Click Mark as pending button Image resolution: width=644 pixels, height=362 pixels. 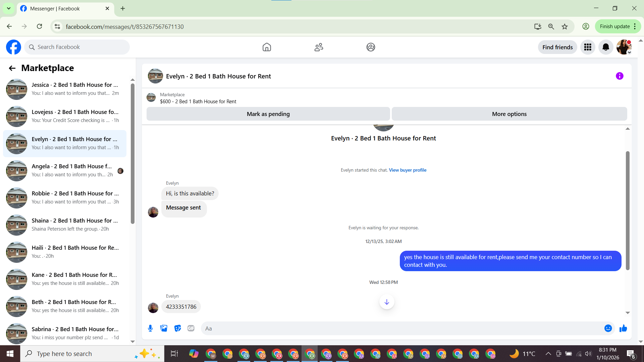point(268,114)
